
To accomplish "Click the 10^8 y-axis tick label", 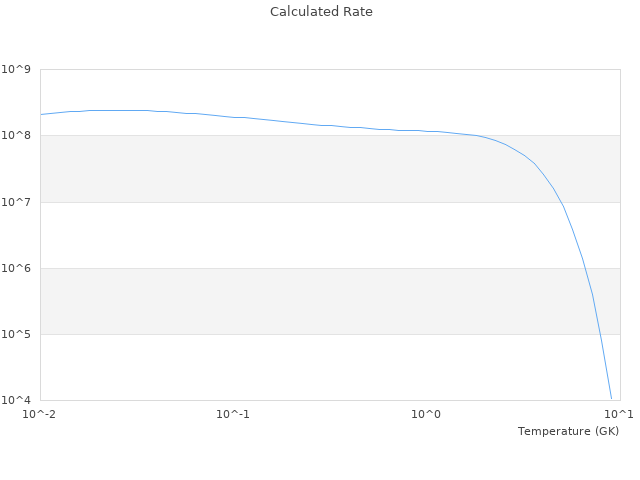I will point(16,135).
